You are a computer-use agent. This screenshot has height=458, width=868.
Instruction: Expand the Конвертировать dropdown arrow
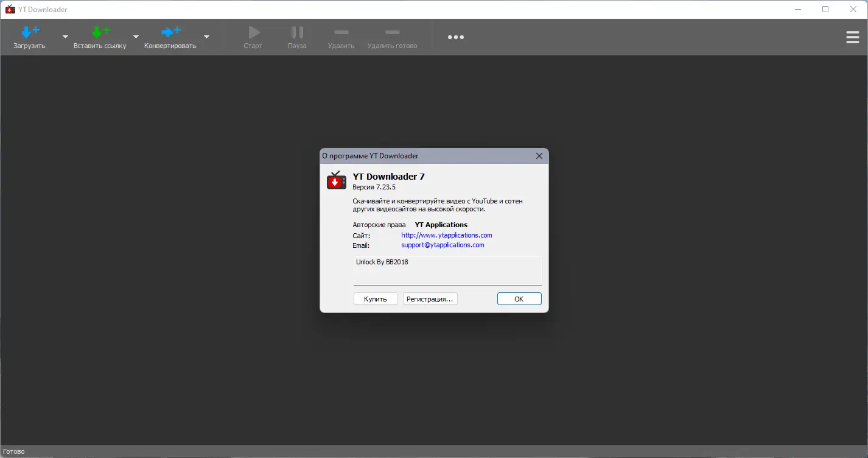tap(206, 37)
